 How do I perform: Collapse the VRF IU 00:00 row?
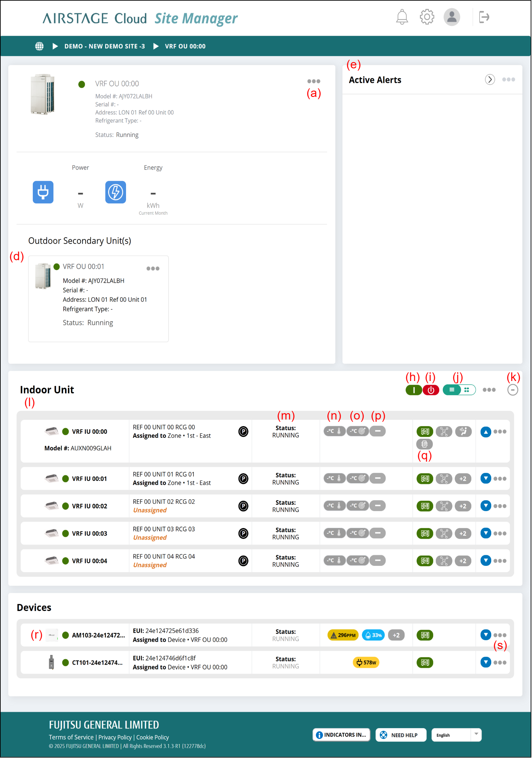coord(486,432)
